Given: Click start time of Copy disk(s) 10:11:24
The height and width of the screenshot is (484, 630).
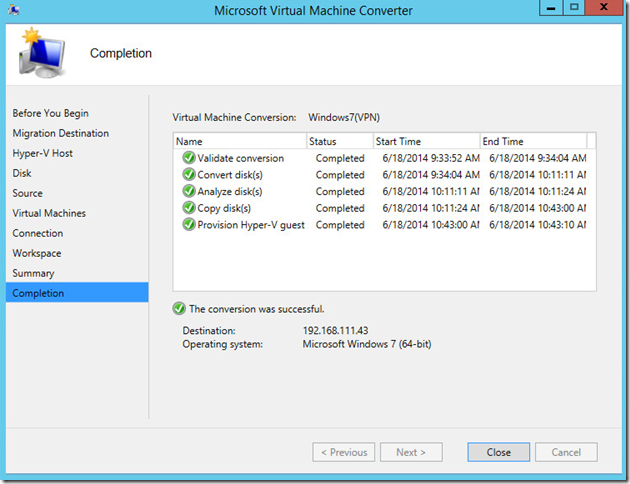Looking at the screenshot, I should [x=431, y=208].
